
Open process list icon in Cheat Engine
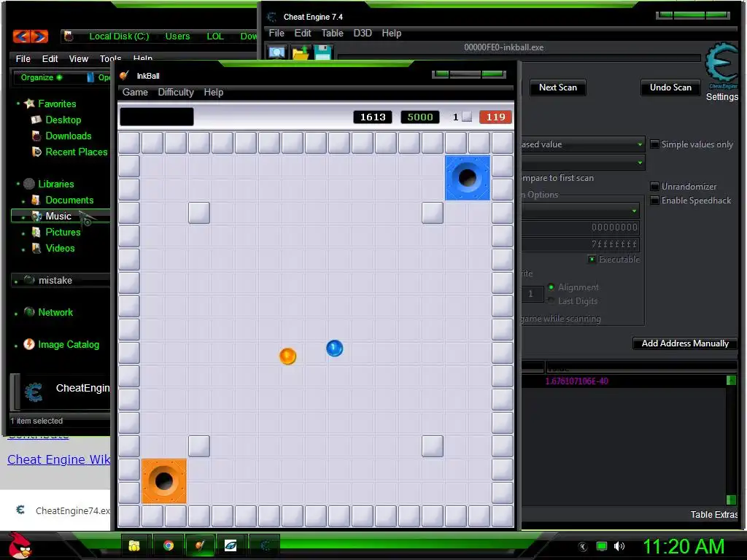click(276, 52)
